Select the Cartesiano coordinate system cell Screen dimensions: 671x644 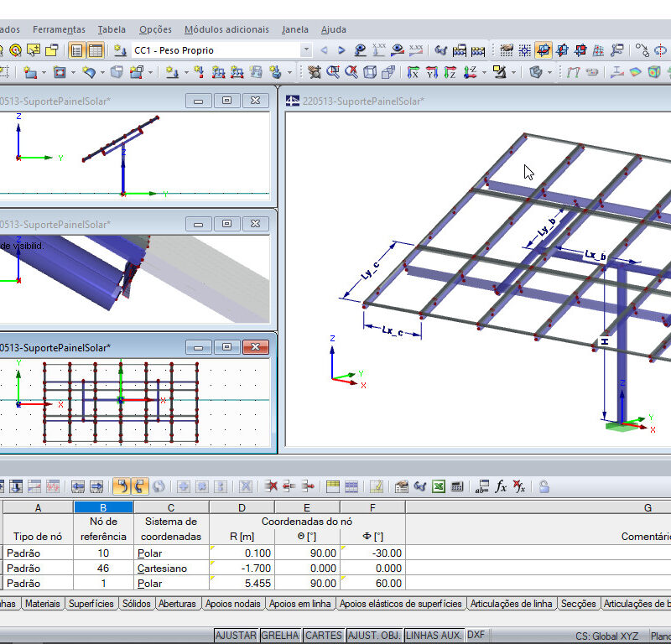(x=171, y=569)
